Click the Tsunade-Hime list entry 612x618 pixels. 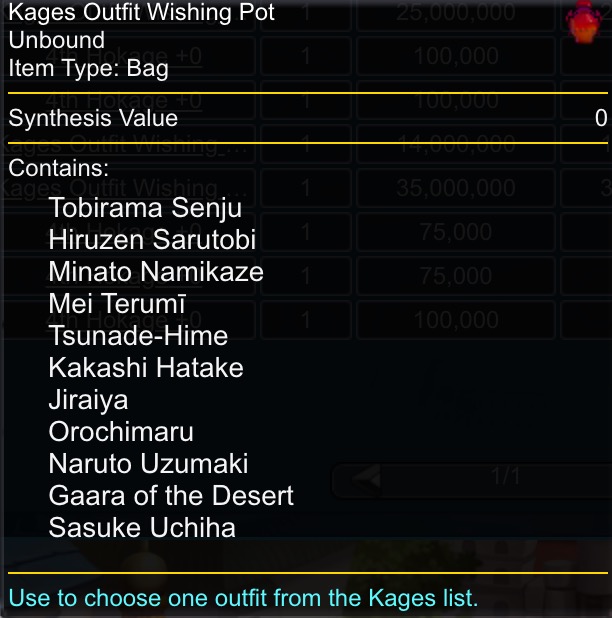pyautogui.click(x=138, y=336)
